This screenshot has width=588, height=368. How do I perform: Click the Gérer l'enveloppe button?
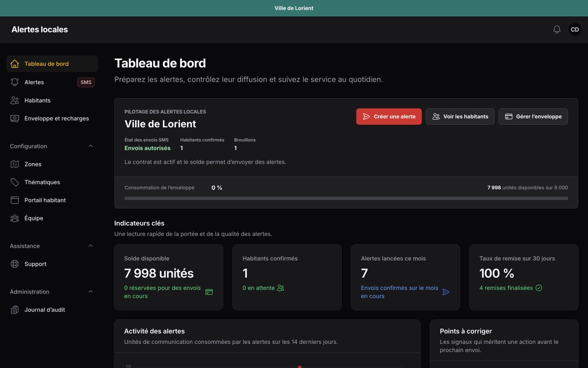tap(533, 117)
